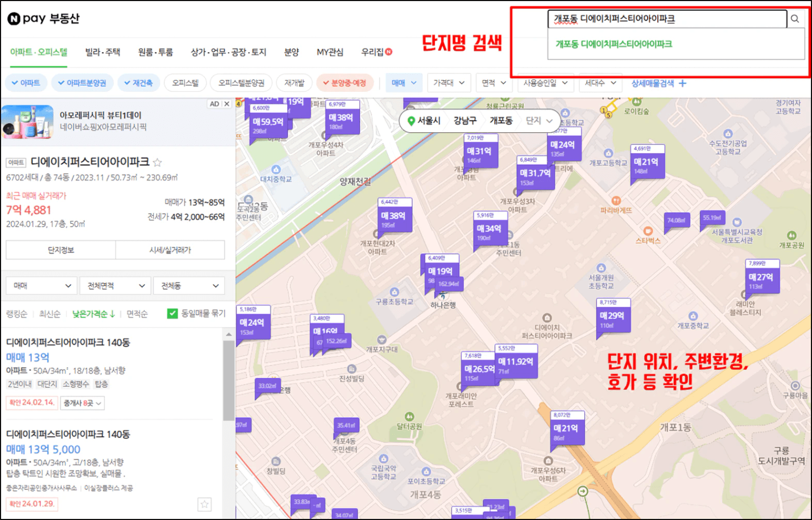Click the 포이초등학교 school icon
812x520 pixels.
tap(426, 472)
